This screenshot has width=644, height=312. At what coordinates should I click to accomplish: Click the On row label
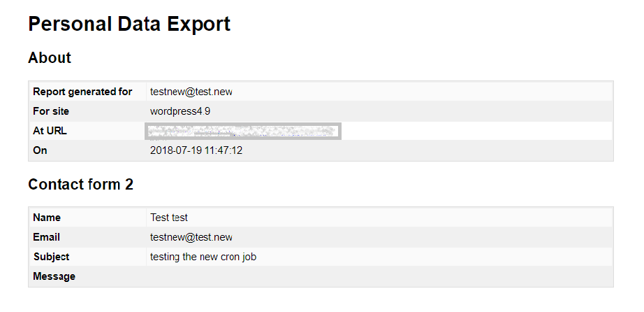(40, 150)
